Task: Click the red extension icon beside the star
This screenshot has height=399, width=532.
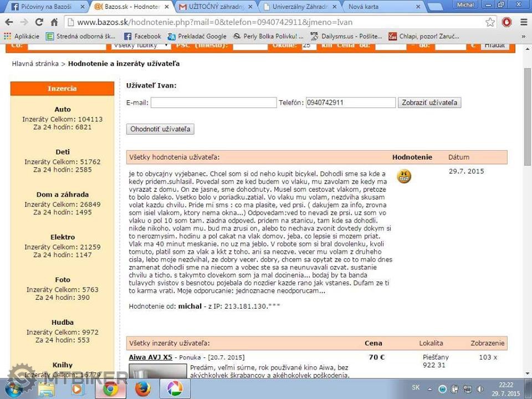Action: click(x=507, y=23)
